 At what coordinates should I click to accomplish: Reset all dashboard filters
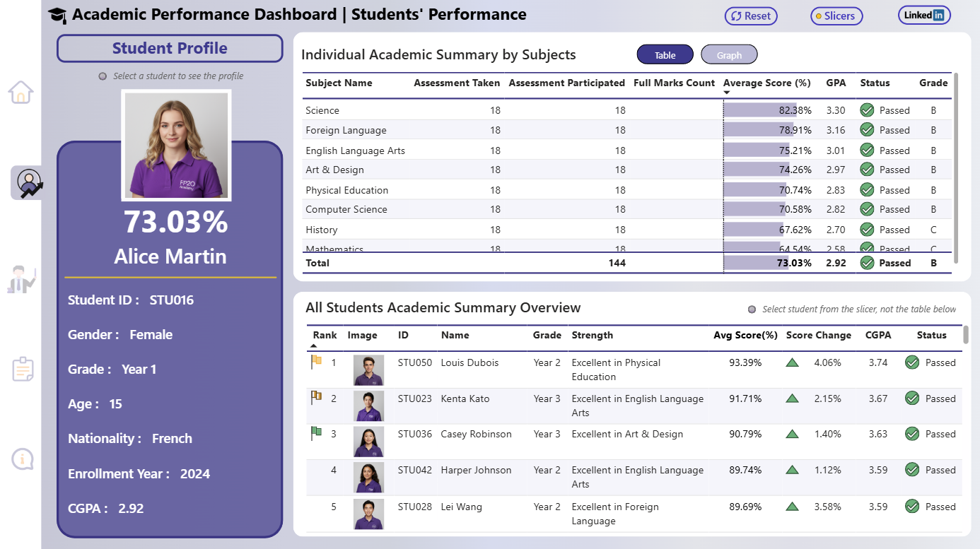(750, 16)
